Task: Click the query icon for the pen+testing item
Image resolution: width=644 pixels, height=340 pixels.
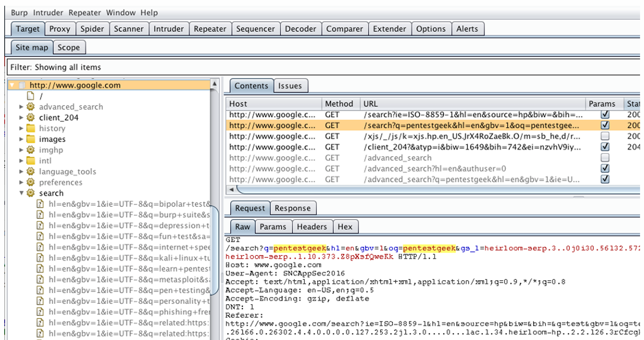Action: [x=40, y=290]
